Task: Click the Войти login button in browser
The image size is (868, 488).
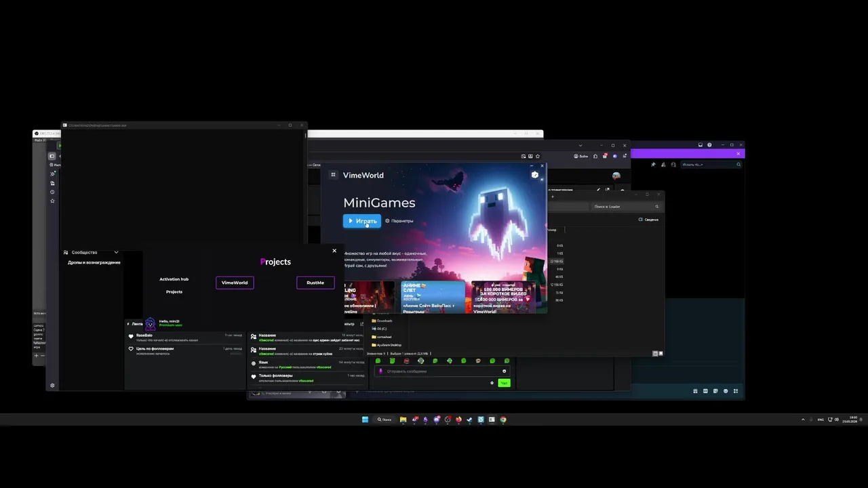Action: tap(581, 156)
